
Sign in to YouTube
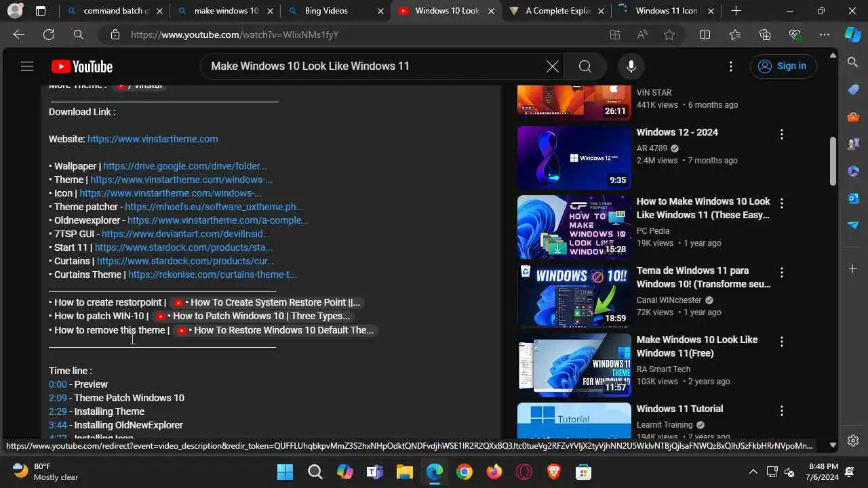(x=783, y=66)
